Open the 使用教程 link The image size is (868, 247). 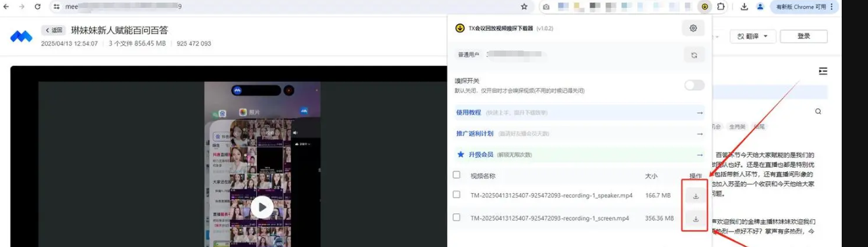pos(468,112)
